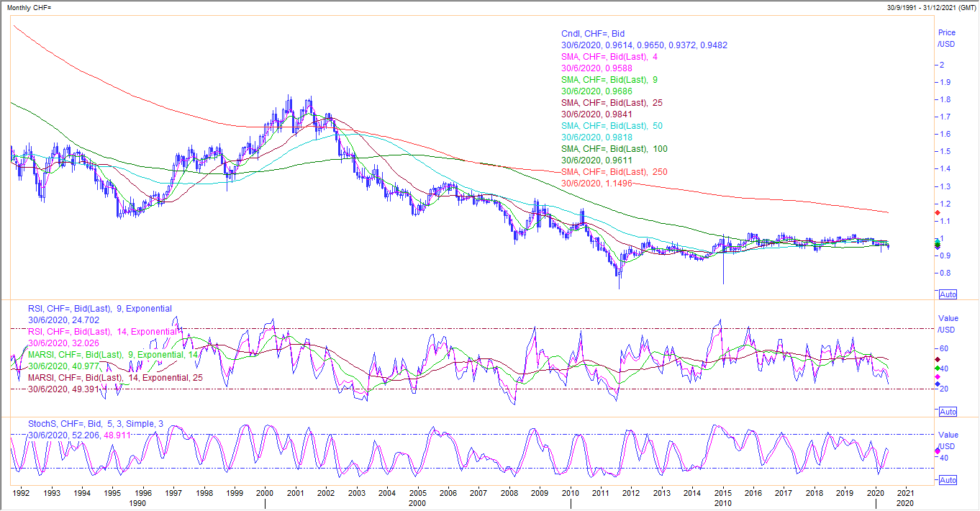Click the 'Value /USD' title of StochS pane
Image resolution: width=980 pixels, height=511 pixels.
948,440
